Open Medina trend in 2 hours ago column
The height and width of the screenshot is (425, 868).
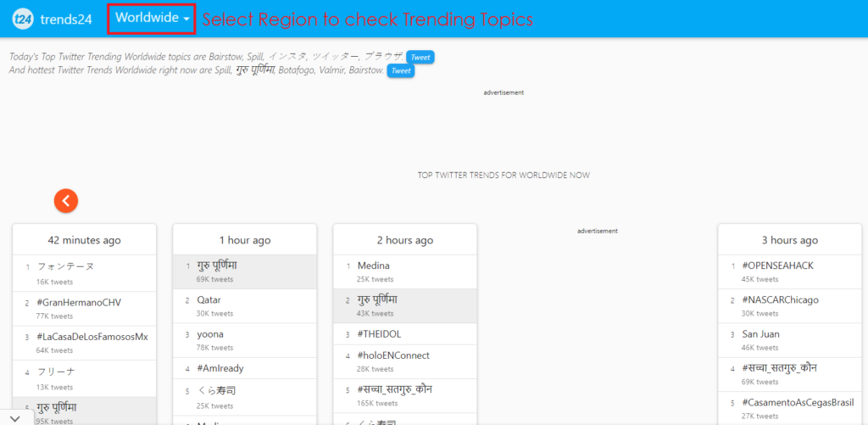click(x=374, y=266)
